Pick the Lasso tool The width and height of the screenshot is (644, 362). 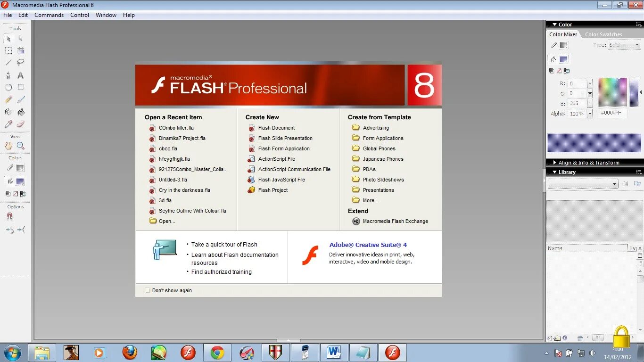click(21, 62)
